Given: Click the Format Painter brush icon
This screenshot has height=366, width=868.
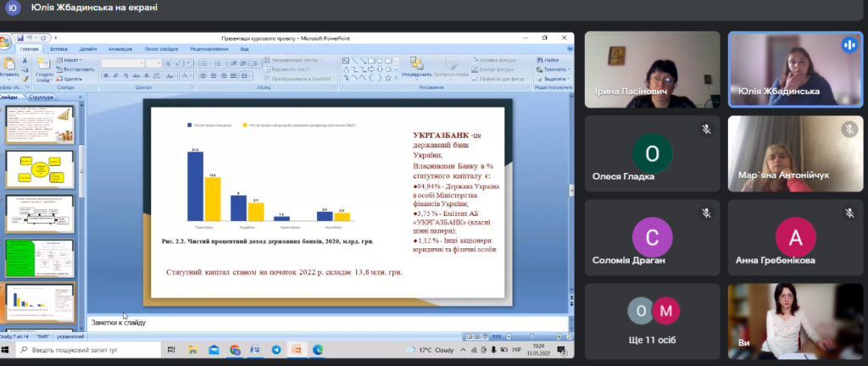Looking at the screenshot, I should pos(25,79).
